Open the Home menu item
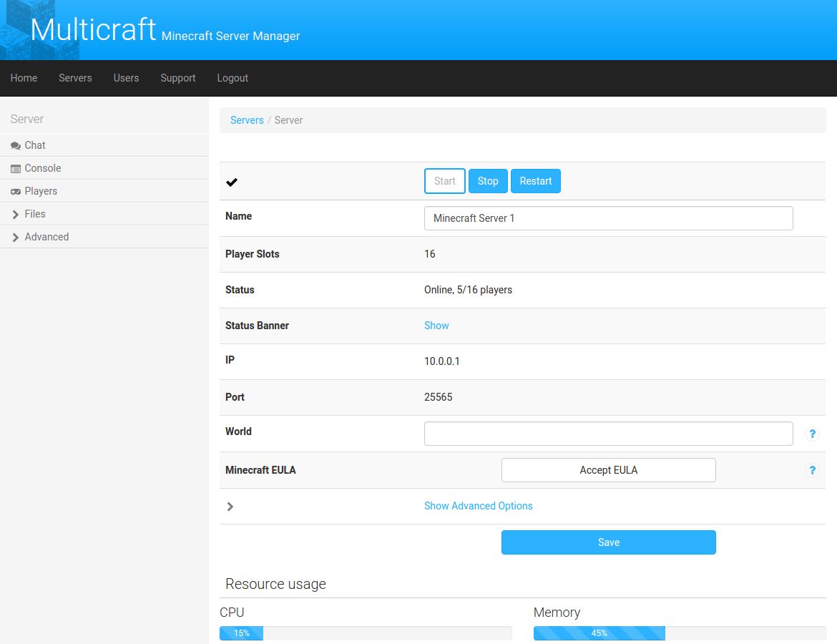The height and width of the screenshot is (644, 837). [x=24, y=78]
